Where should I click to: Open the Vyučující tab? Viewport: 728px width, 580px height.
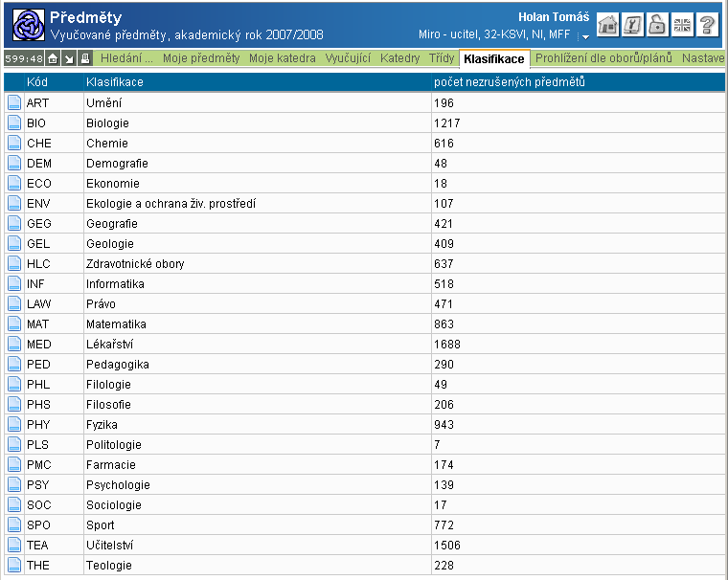click(348, 59)
